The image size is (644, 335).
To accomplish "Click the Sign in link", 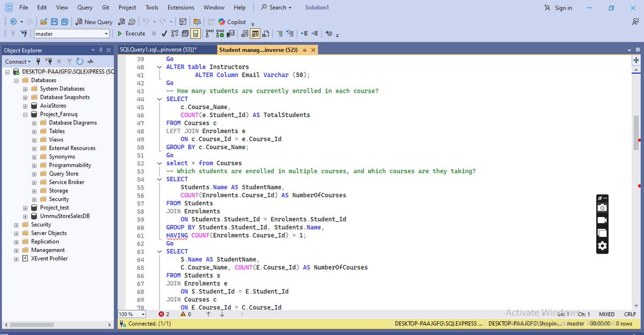I will 558,8.
